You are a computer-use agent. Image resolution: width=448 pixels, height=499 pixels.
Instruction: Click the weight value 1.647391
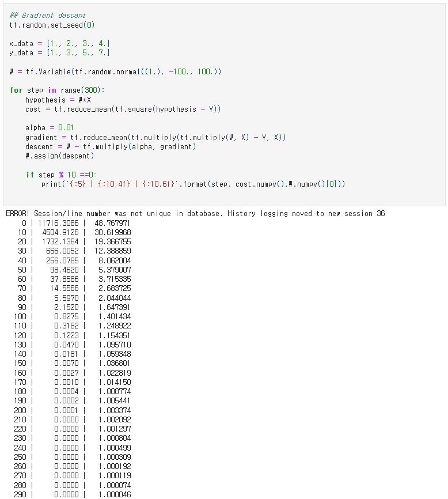(x=115, y=307)
